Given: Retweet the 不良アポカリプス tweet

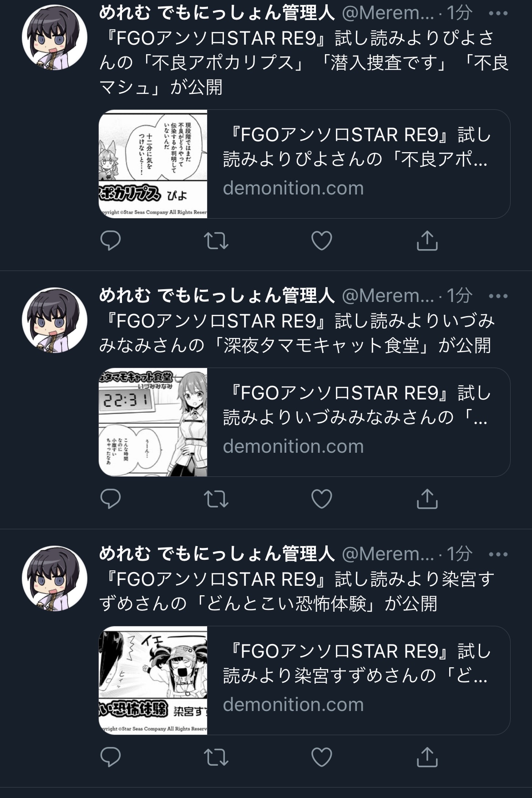Looking at the screenshot, I should [216, 241].
